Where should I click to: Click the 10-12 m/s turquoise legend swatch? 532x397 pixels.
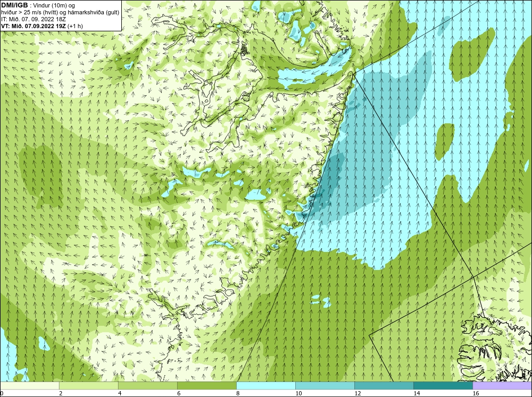325,385
